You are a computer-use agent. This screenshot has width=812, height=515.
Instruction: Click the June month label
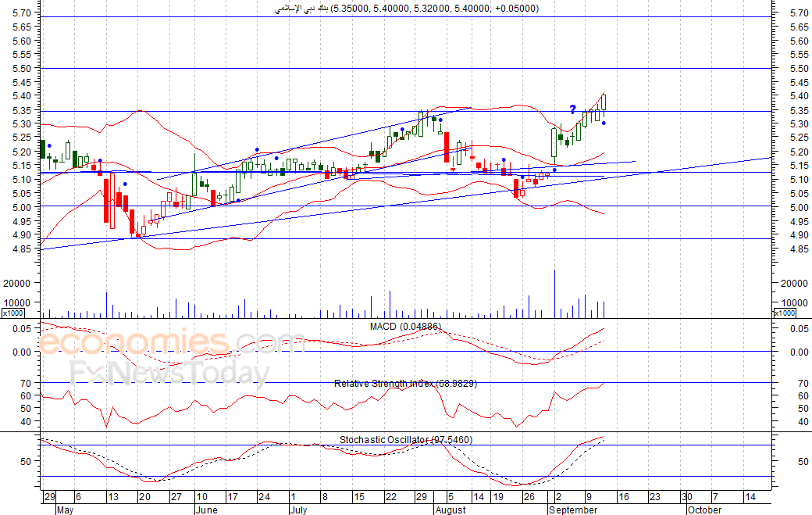(207, 510)
